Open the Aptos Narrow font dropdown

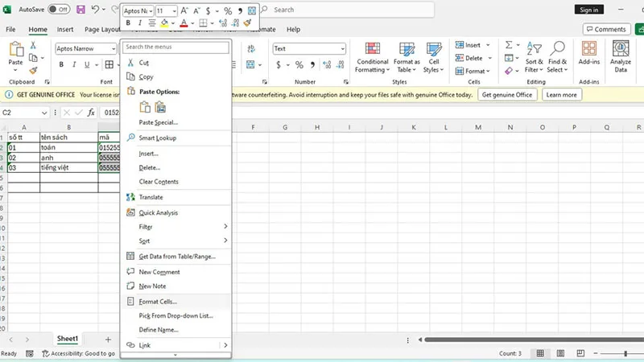pyautogui.click(x=114, y=48)
